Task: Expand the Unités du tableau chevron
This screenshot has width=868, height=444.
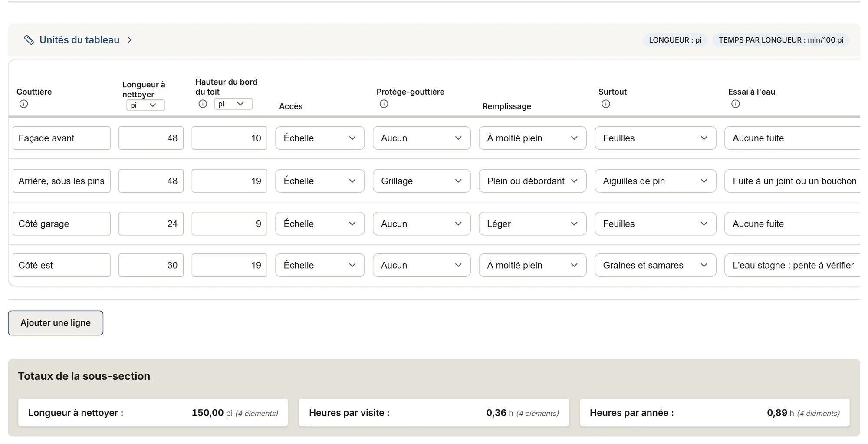Action: (130, 40)
